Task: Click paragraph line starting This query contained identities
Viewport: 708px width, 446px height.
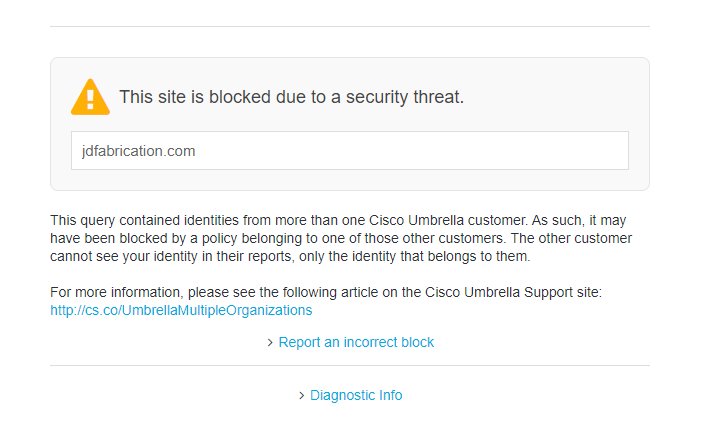Action: [338, 220]
